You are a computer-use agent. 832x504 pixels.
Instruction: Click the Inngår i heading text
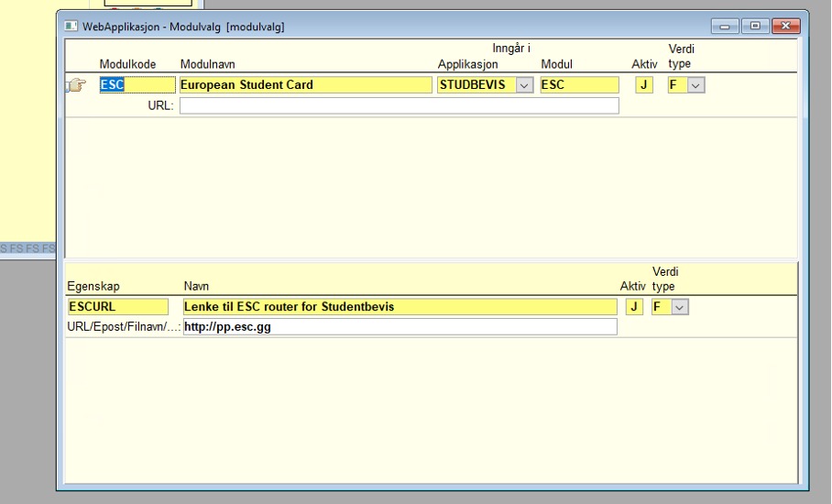[511, 49]
